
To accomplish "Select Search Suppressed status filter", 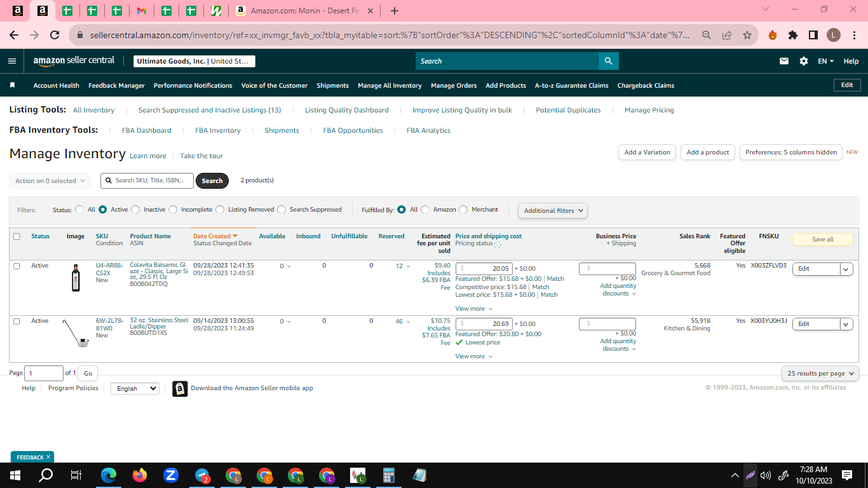I will coord(282,210).
